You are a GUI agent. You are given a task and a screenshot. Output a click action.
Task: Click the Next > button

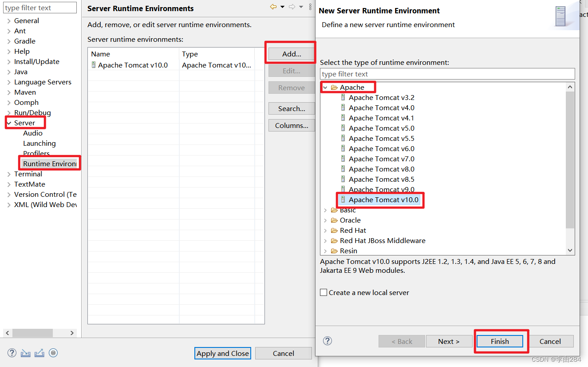pos(449,341)
